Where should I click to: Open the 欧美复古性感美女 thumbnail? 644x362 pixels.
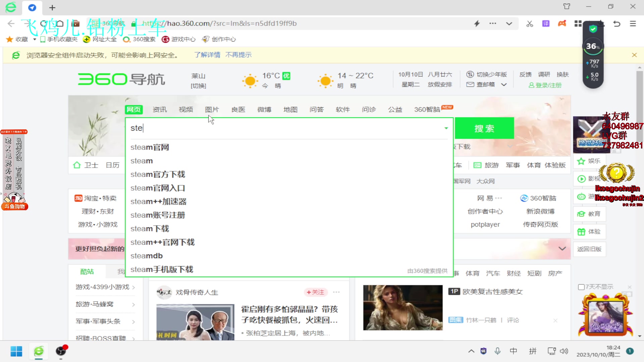click(x=403, y=308)
